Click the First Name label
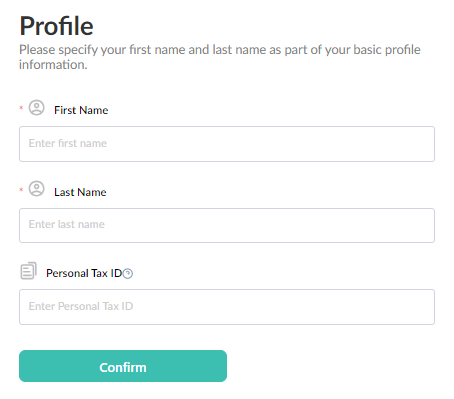Screen dimensions: 454x399 tap(81, 110)
